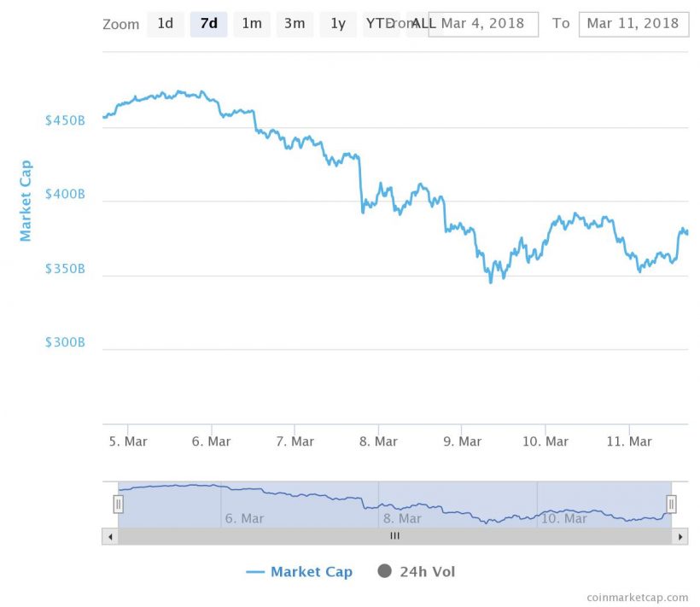Click the 10. Mar marker in navigator
700x607 pixels.
[563, 518]
